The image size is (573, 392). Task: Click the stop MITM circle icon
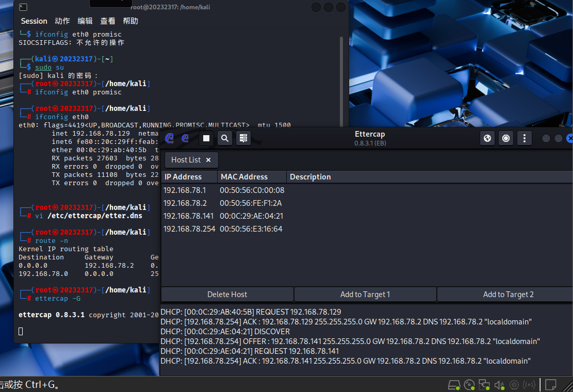tap(506, 138)
